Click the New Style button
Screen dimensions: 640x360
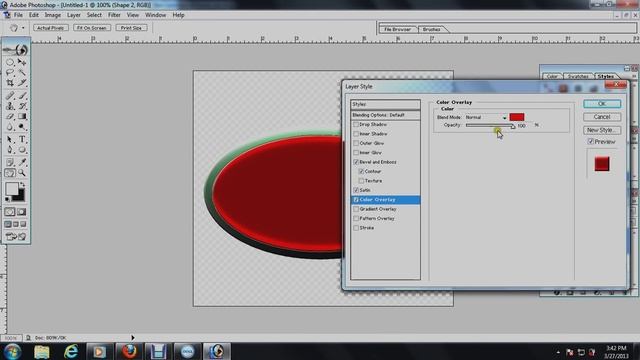(602, 130)
